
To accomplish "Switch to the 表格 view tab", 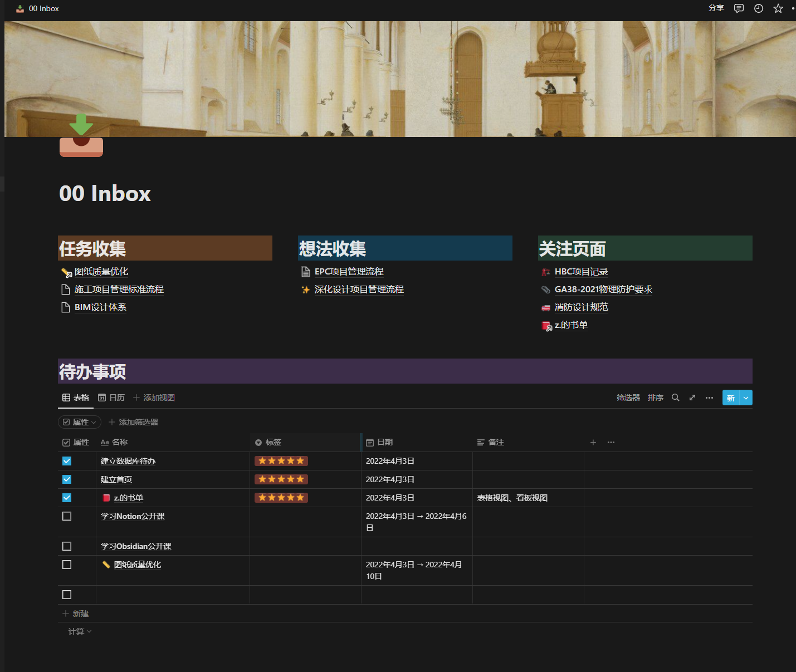I will (x=76, y=398).
